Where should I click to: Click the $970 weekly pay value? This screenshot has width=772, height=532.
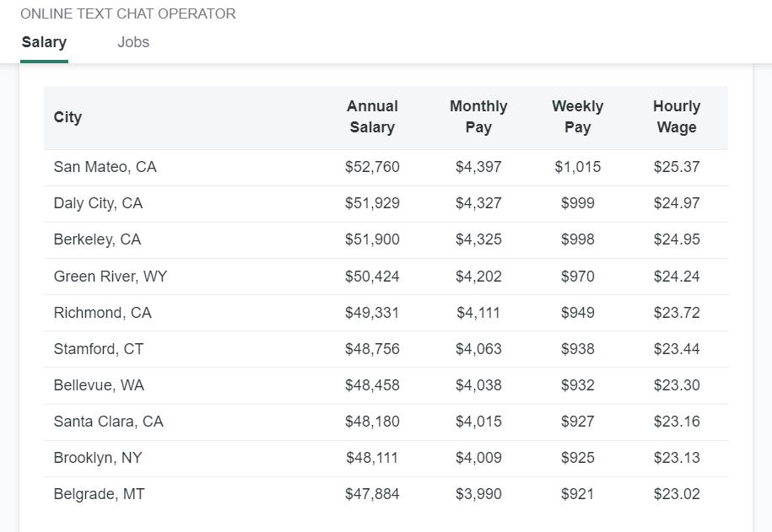pyautogui.click(x=577, y=276)
